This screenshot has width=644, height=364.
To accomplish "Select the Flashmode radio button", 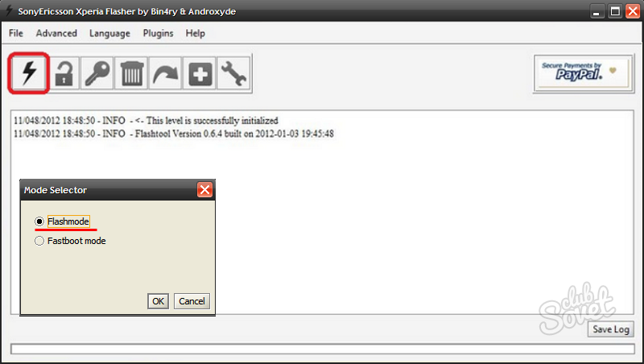I will [39, 221].
